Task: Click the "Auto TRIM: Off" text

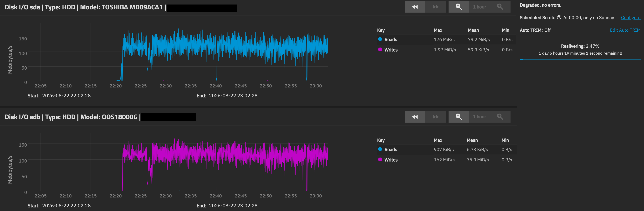Action: [x=535, y=30]
